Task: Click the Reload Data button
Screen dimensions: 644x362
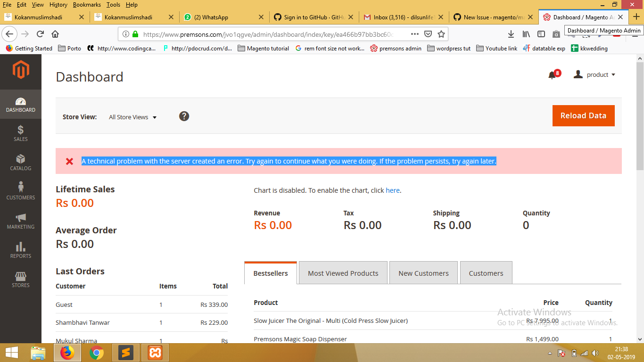Action: pyautogui.click(x=583, y=115)
